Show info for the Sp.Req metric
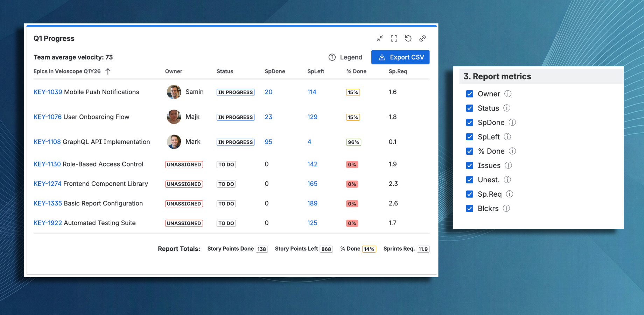The image size is (644, 315). point(510,194)
